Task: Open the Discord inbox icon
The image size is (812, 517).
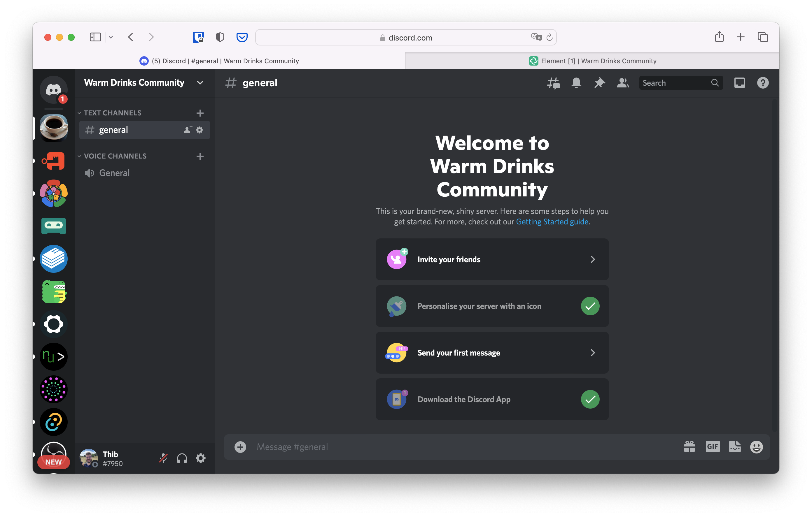Action: (739, 83)
